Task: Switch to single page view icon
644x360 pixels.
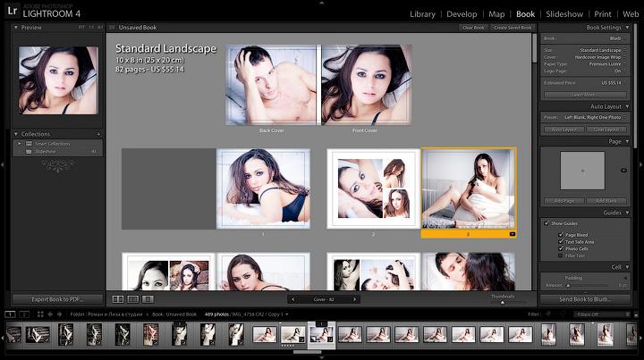Action: pyautogui.click(x=148, y=298)
